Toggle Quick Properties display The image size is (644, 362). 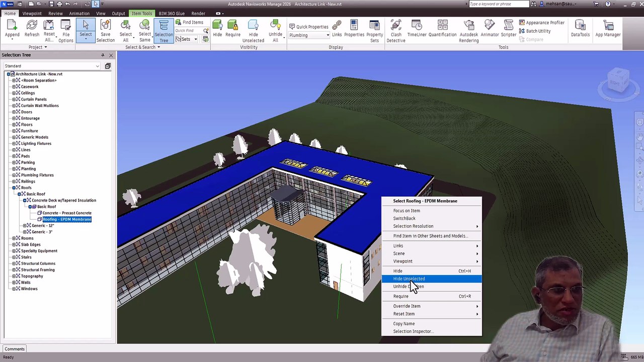point(308,27)
